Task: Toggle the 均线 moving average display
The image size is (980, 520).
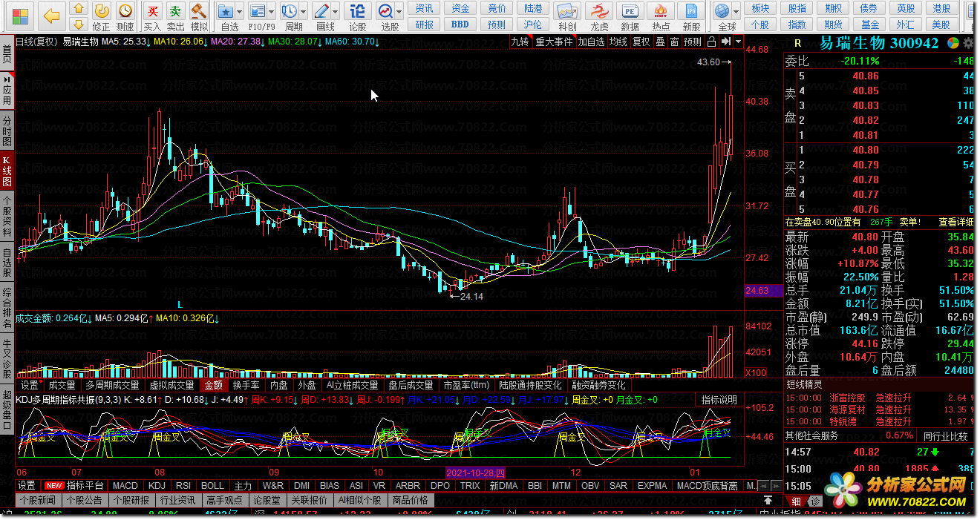Action: [x=618, y=42]
